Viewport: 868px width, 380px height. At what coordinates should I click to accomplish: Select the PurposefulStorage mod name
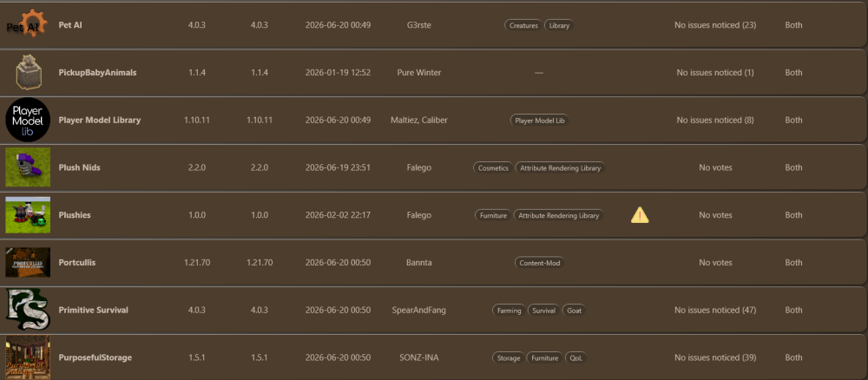point(95,357)
